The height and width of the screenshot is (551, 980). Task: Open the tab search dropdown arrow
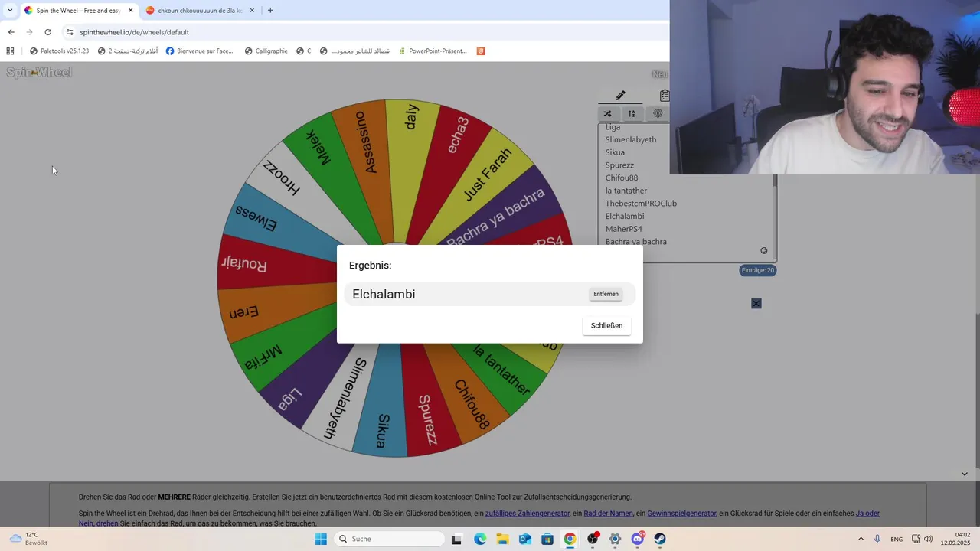click(x=9, y=11)
